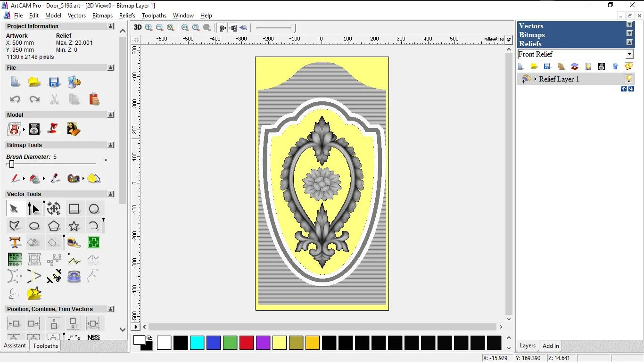The height and width of the screenshot is (362, 644).
Task: Open the Front Relief dropdown
Action: click(629, 54)
